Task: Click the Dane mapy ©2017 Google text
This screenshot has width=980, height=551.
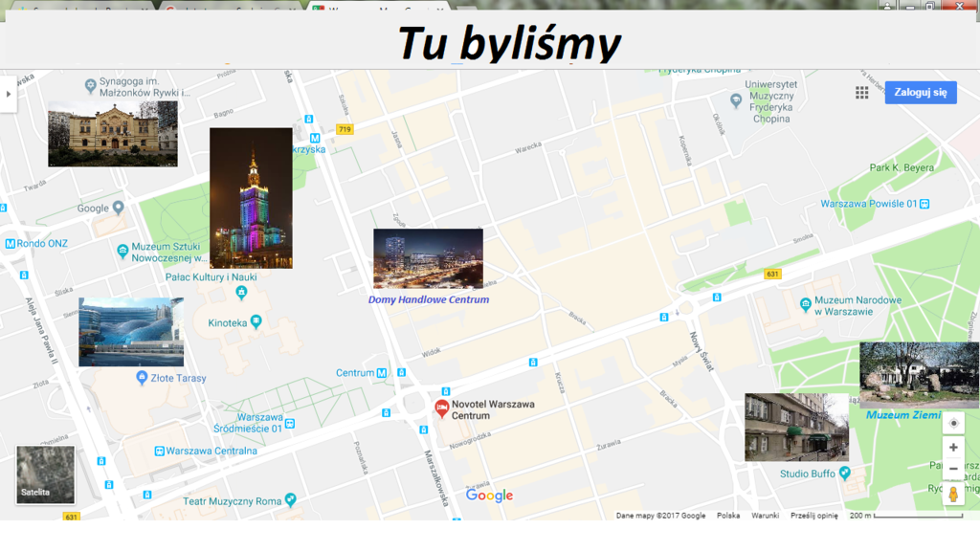Action: point(660,516)
